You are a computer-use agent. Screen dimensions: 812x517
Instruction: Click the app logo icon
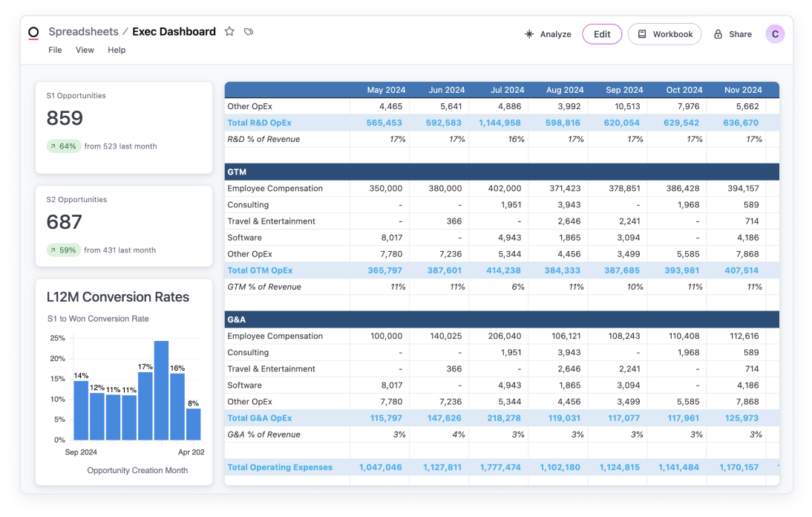33,33
